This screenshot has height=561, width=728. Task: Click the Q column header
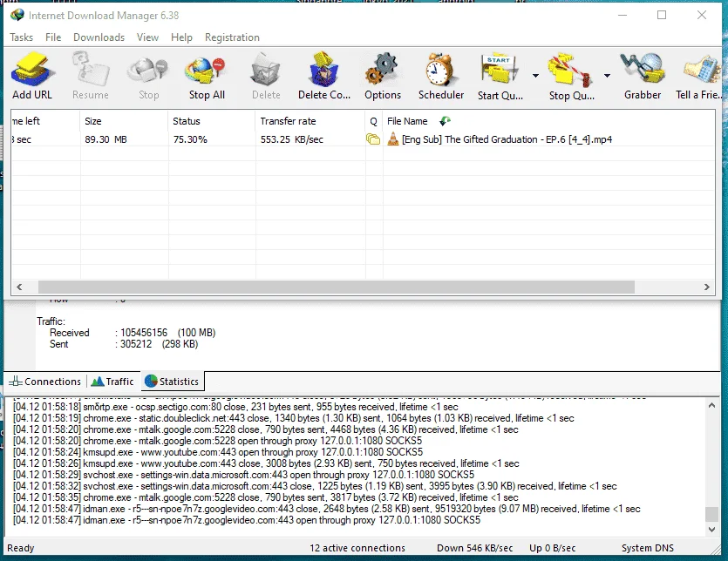tap(374, 121)
